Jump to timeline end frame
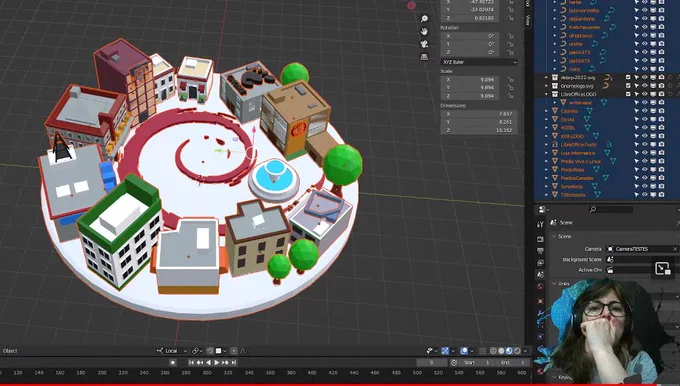 tap(234, 363)
